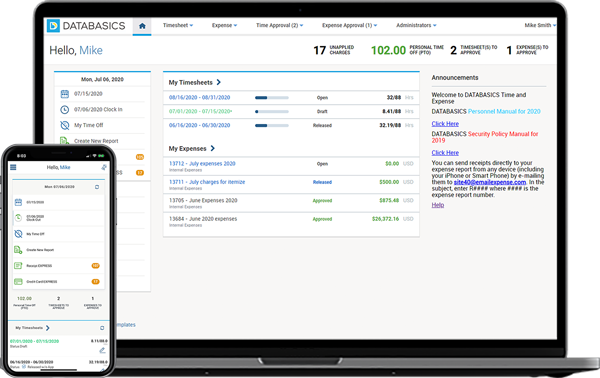This screenshot has width=600, height=378.
Task: Tap the Credit Card EXPRESS icon on the phone
Action: pos(18,282)
